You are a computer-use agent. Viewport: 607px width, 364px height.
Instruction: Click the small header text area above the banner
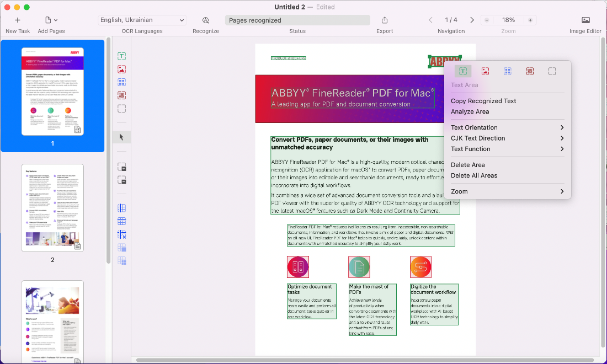289,58
